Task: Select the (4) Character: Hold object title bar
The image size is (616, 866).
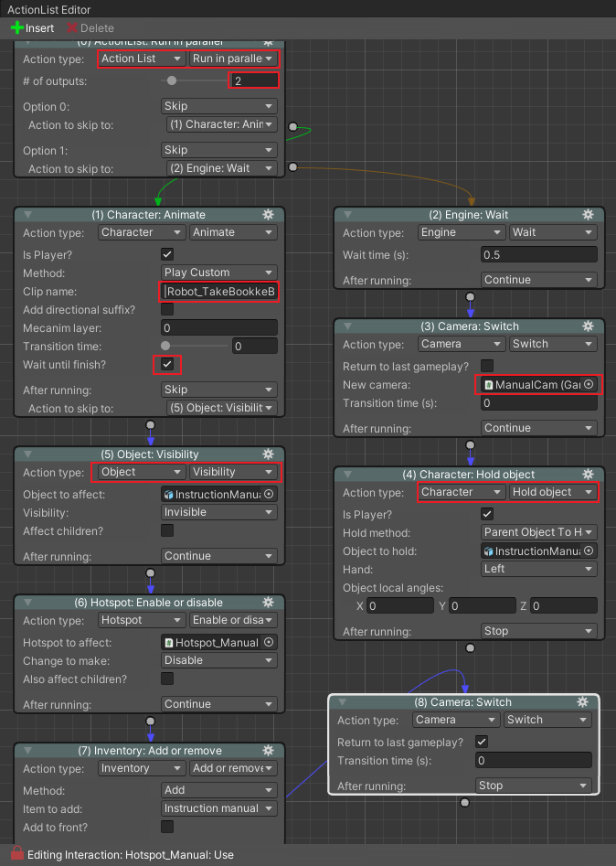Action: coord(469,475)
